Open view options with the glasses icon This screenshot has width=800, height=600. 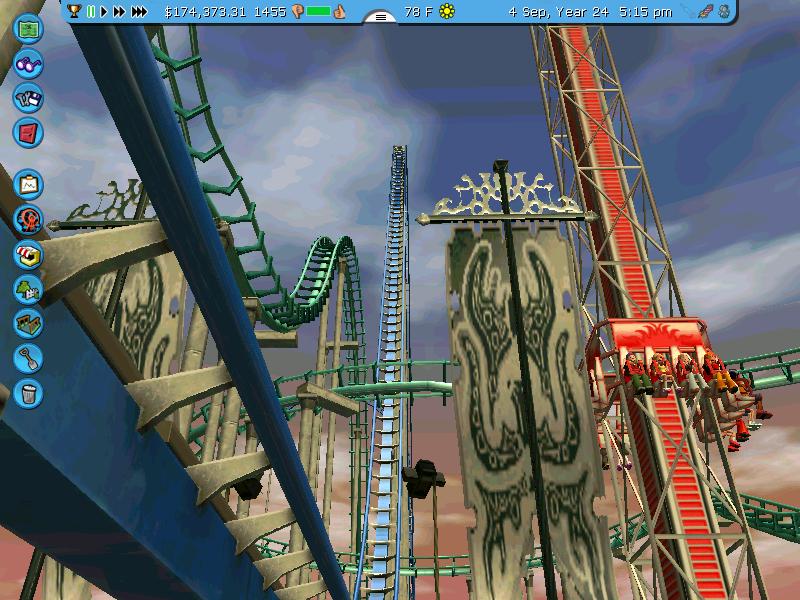tap(28, 63)
